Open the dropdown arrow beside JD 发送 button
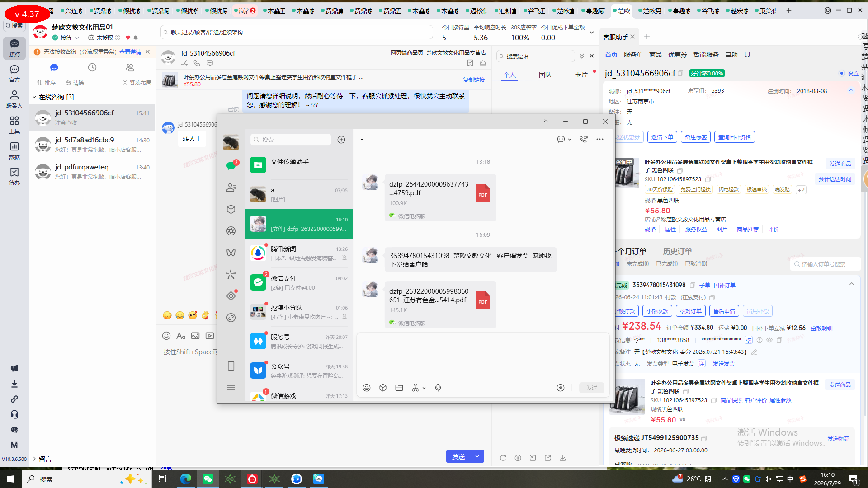Screen dimensions: 868x488 coord(477,457)
